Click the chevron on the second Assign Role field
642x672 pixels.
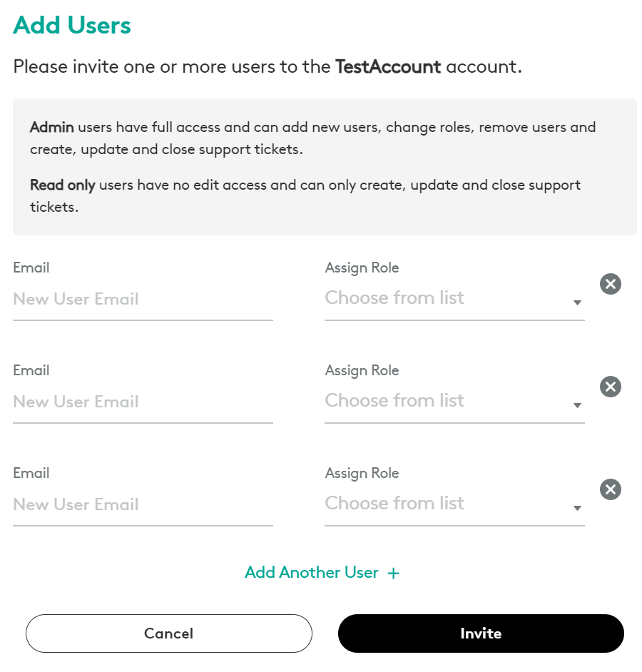(578, 405)
